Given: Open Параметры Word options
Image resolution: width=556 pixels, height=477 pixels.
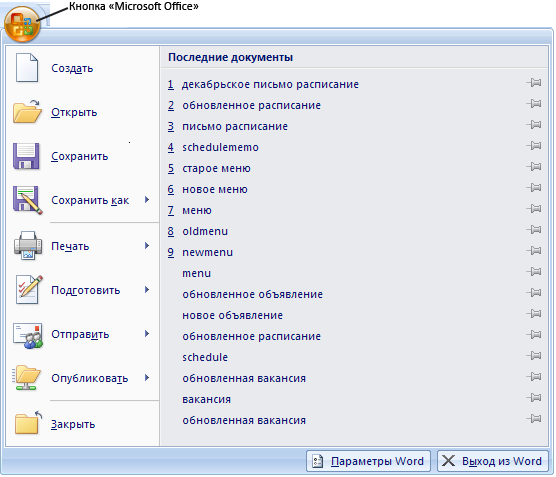Looking at the screenshot, I should (368, 461).
